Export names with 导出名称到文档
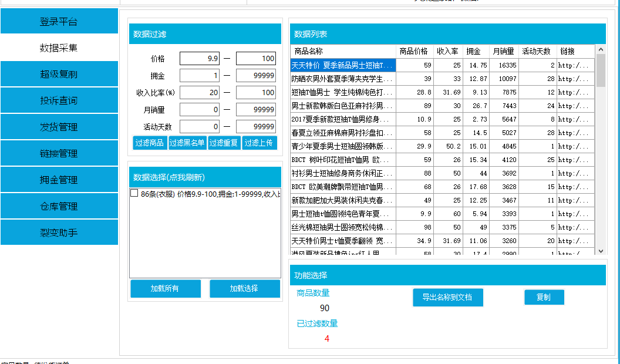Screen dimensions: 620x364 tap(447, 298)
